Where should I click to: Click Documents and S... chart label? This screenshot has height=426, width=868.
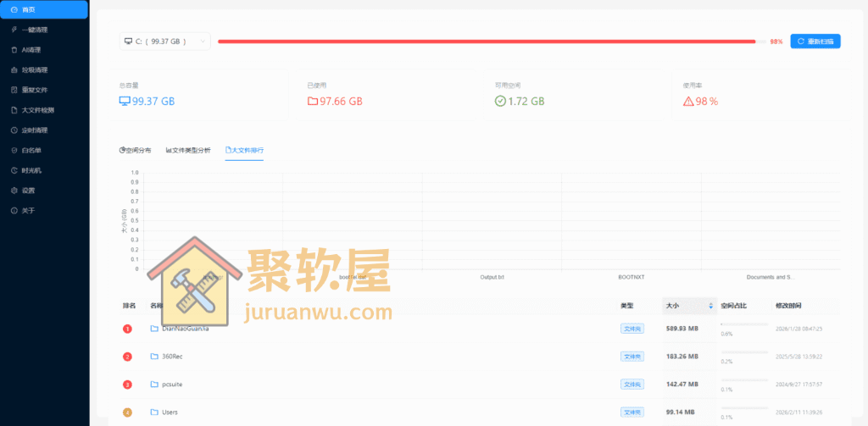point(771,277)
